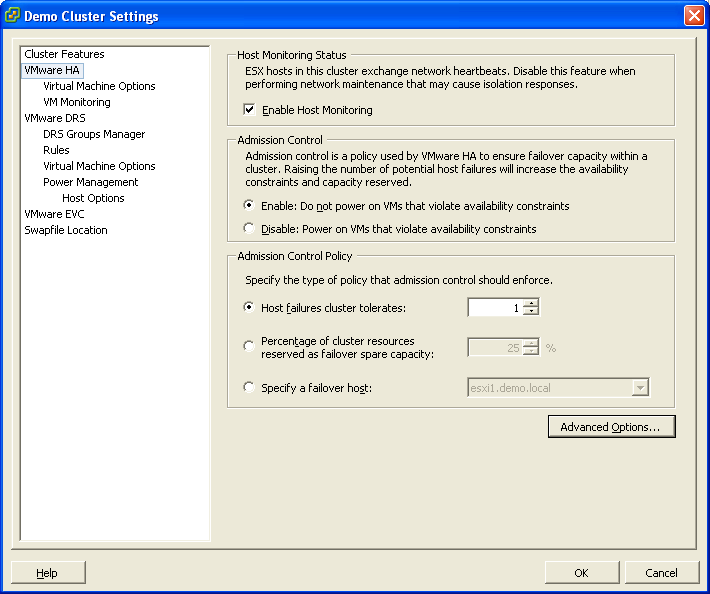The height and width of the screenshot is (594, 710).
Task: Choose Percentage of cluster resources policy
Action: pos(249,346)
